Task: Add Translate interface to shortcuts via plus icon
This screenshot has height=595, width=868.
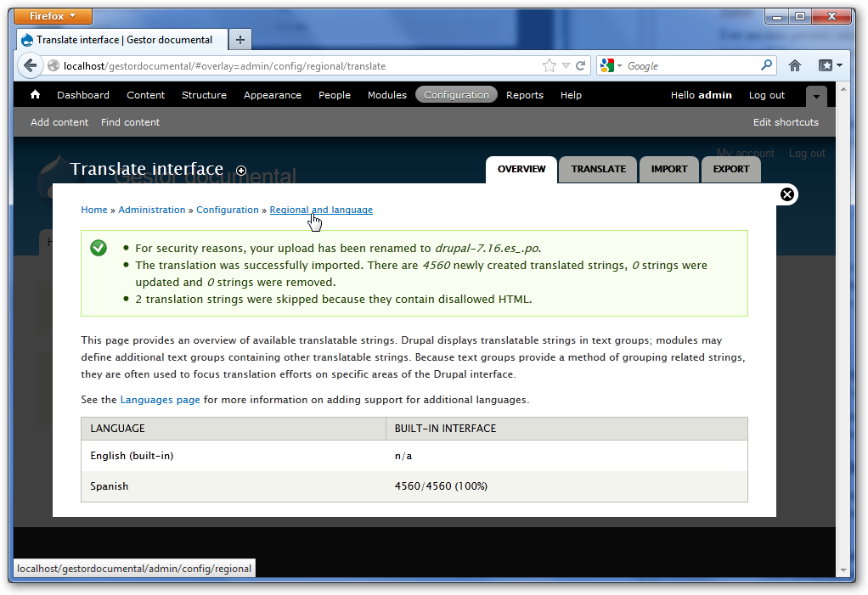Action: coord(241,170)
